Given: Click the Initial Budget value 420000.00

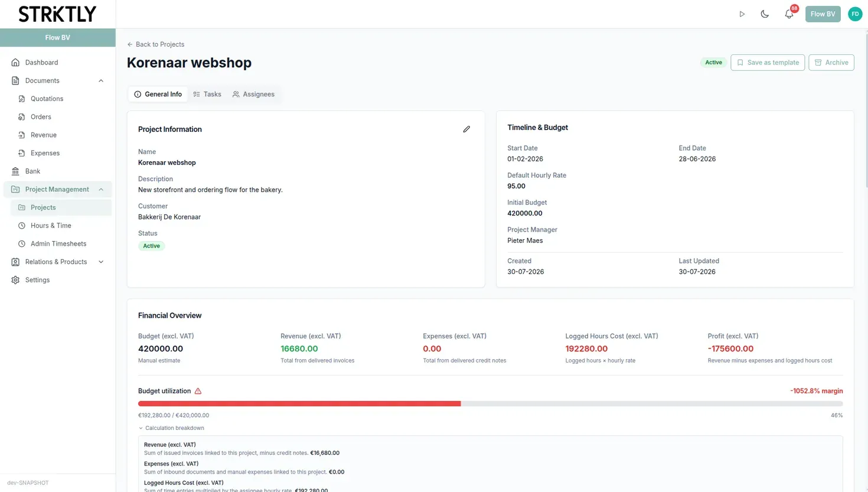Looking at the screenshot, I should (524, 214).
